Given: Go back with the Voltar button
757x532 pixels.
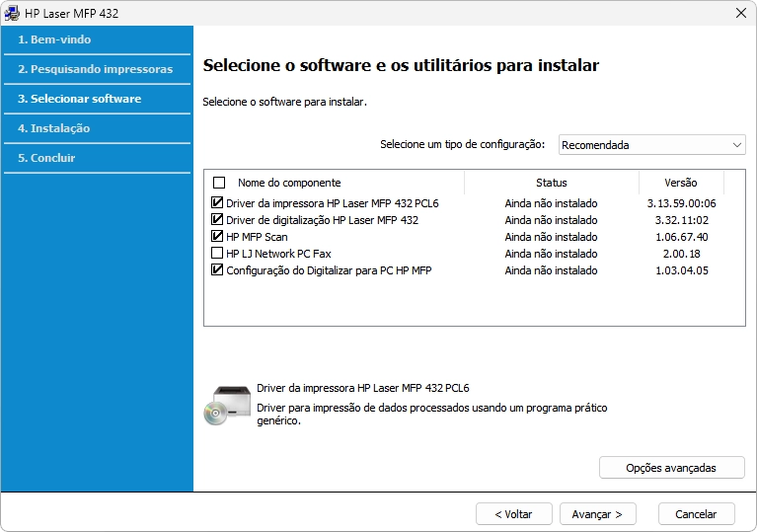Looking at the screenshot, I should pyautogui.click(x=513, y=514).
